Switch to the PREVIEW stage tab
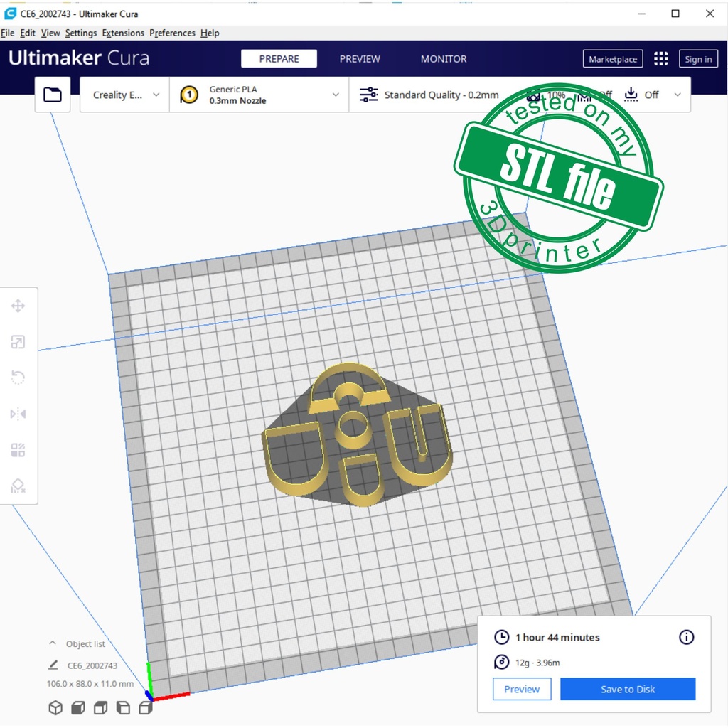 (x=360, y=59)
